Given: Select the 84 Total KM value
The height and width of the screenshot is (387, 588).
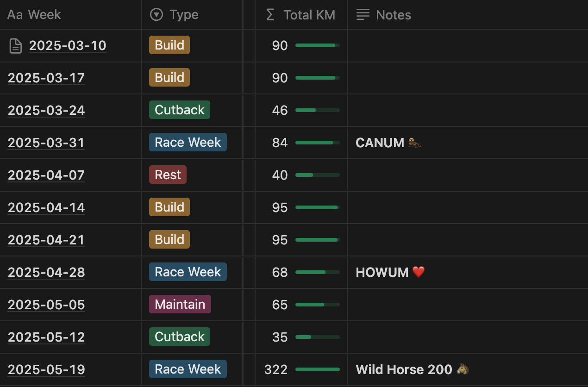Looking at the screenshot, I should tap(280, 143).
